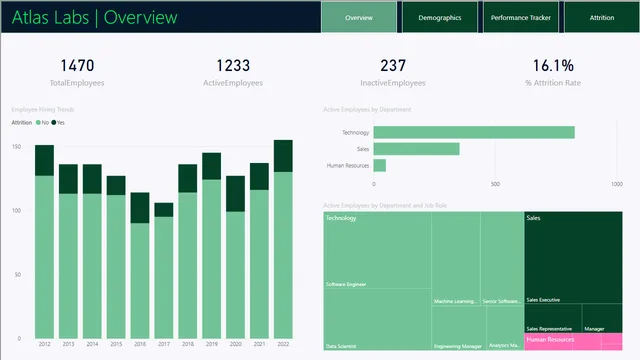
Task: Select the Engineering Manager treemap tile
Action: (459, 328)
